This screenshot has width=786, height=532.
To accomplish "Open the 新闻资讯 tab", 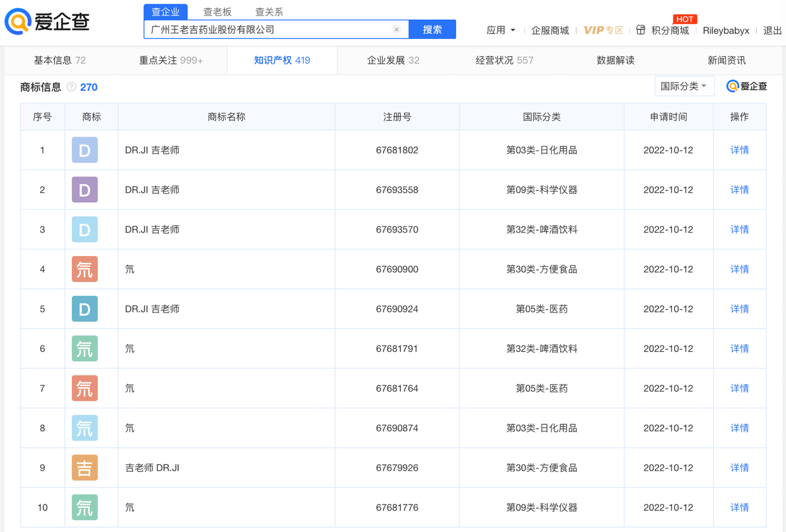I will coord(727,61).
